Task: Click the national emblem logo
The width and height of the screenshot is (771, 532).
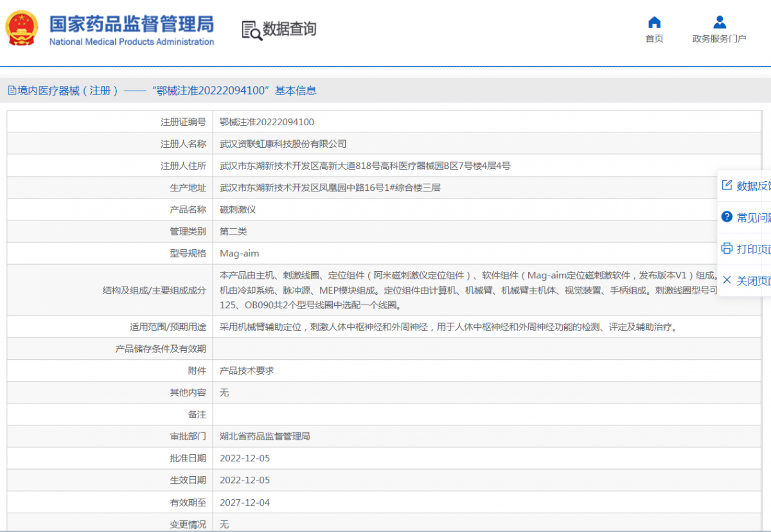Action: pos(21,27)
